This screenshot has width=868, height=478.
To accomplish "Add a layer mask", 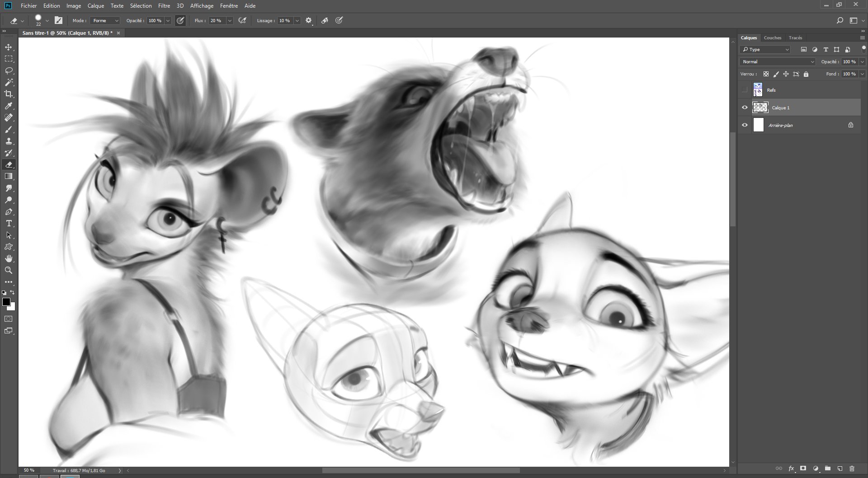I will 803,469.
